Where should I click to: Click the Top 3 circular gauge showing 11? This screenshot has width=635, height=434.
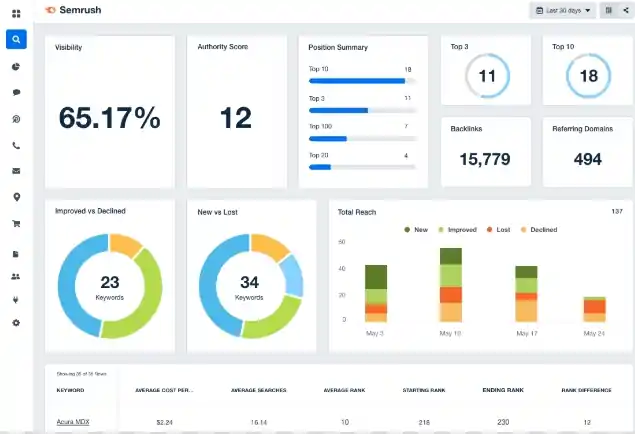pos(487,76)
